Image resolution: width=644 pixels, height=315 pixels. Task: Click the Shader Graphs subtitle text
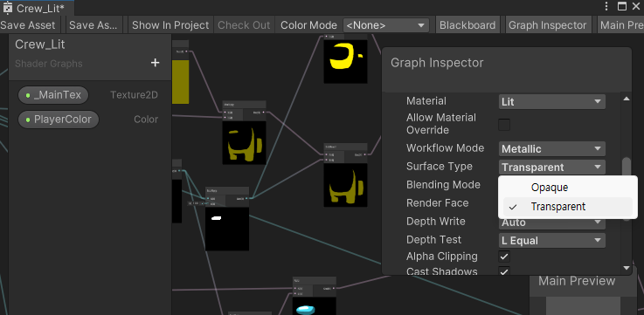[48, 64]
